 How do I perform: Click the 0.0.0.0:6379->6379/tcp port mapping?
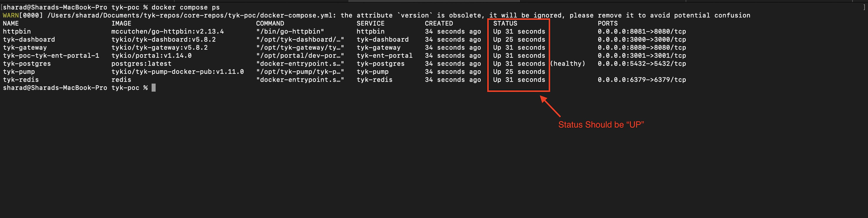click(x=641, y=80)
